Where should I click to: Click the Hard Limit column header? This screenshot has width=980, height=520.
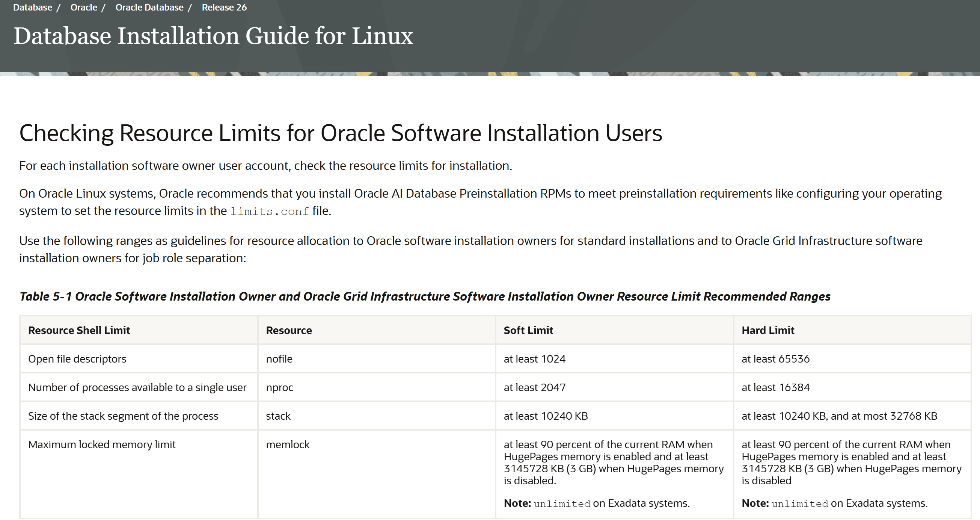(768, 330)
